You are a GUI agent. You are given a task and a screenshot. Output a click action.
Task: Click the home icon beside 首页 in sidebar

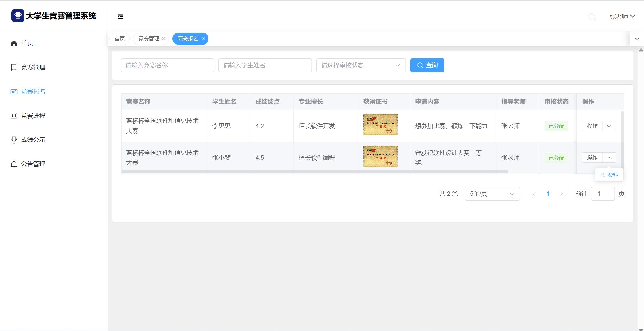[14, 43]
